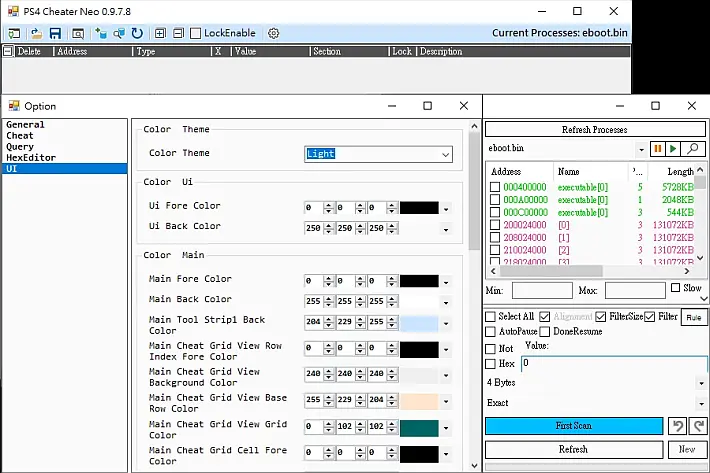Refresh cheat values with the circular arrow icon
This screenshot has height=473, width=710.
pyautogui.click(x=137, y=33)
